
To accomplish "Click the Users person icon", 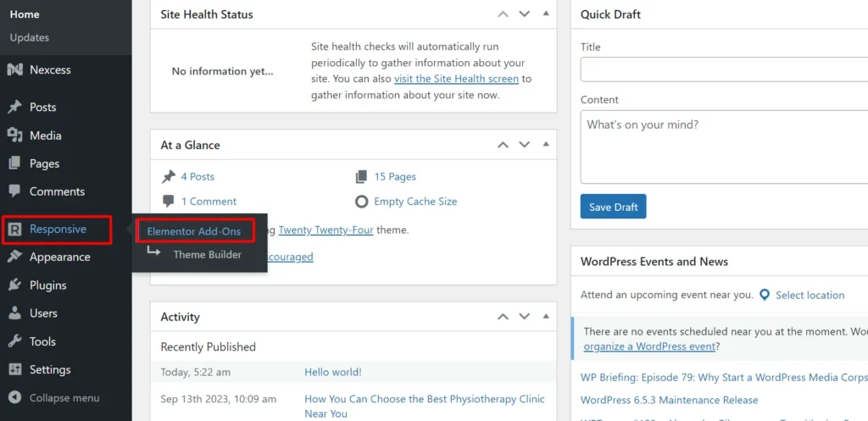I will coord(15,313).
